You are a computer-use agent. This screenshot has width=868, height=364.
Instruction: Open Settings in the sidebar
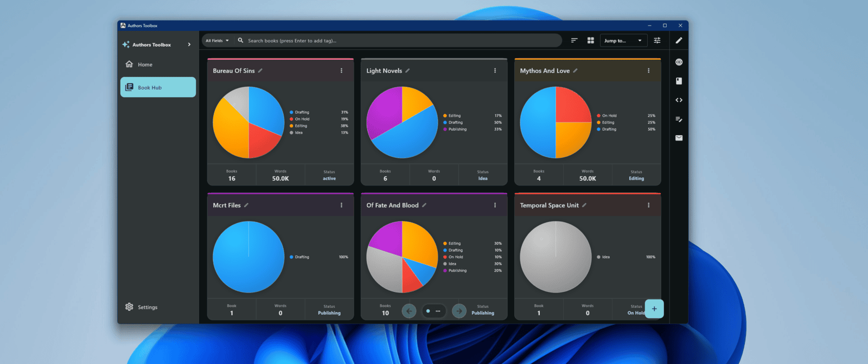[x=147, y=307]
